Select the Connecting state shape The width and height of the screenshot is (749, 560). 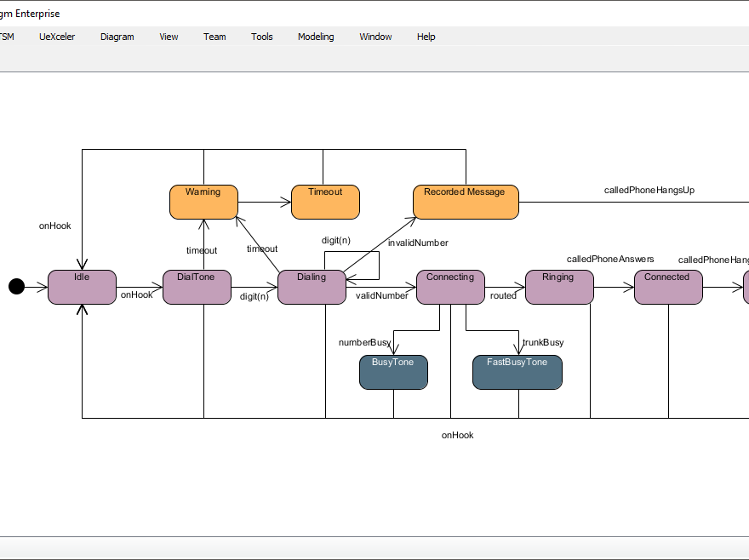tap(449, 287)
